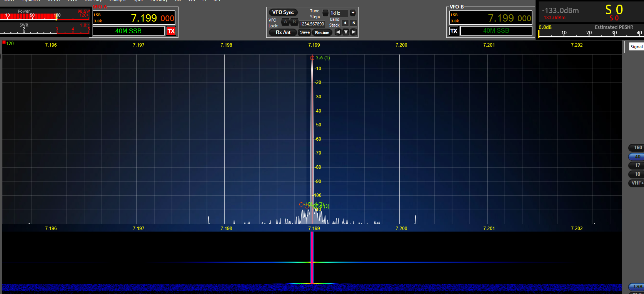
Task: Toggle VFO Lock B
Action: [x=294, y=22]
